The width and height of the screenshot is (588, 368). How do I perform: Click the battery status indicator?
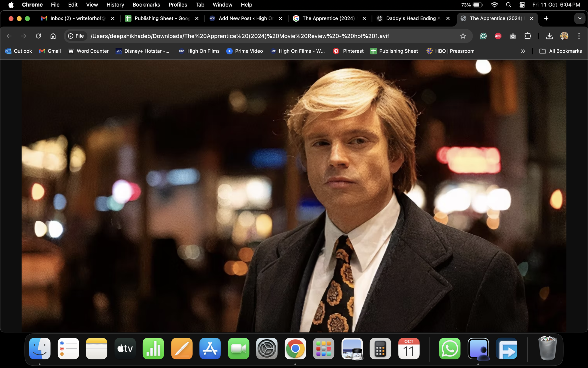pos(472,5)
